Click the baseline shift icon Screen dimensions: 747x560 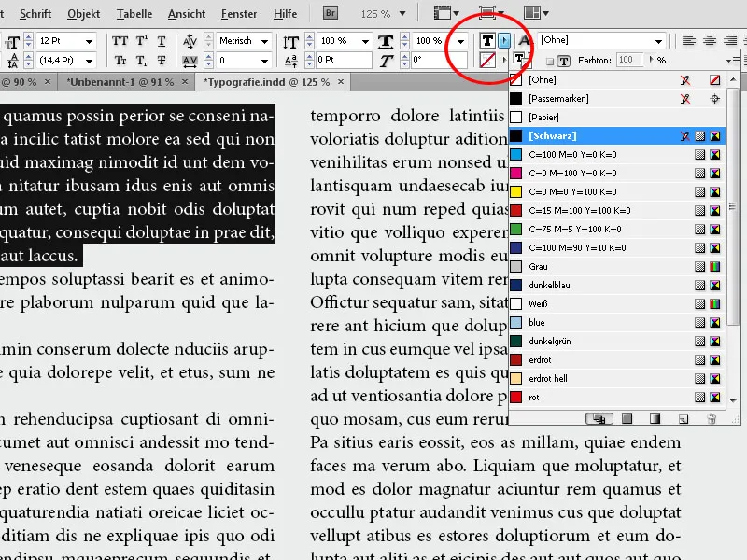click(290, 61)
